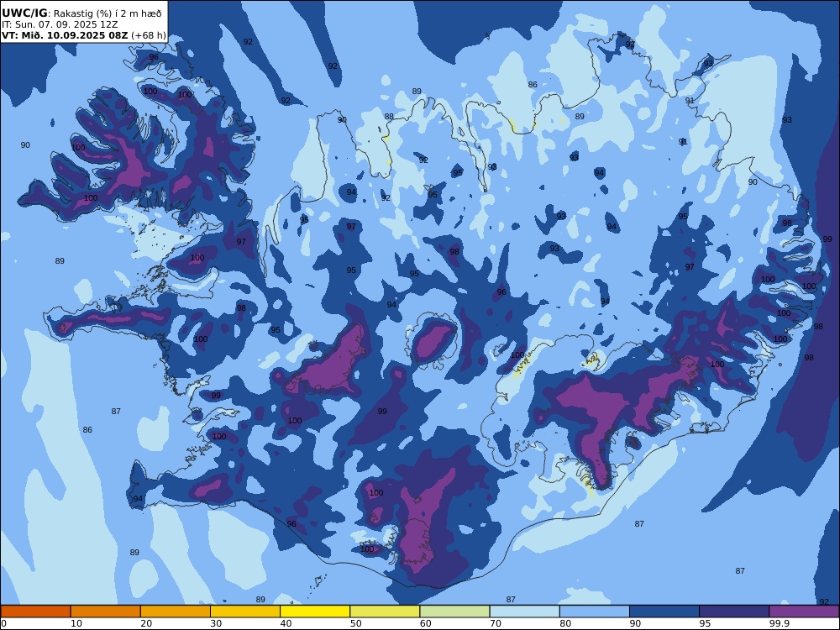Pick the 20–30 amber legend swatch
The image size is (840, 630).
pos(176,612)
